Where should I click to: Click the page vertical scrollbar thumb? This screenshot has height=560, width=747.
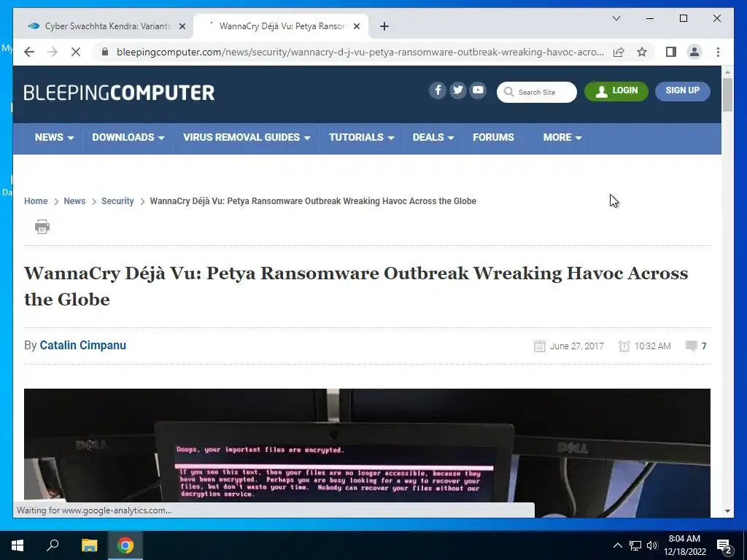[x=727, y=95]
